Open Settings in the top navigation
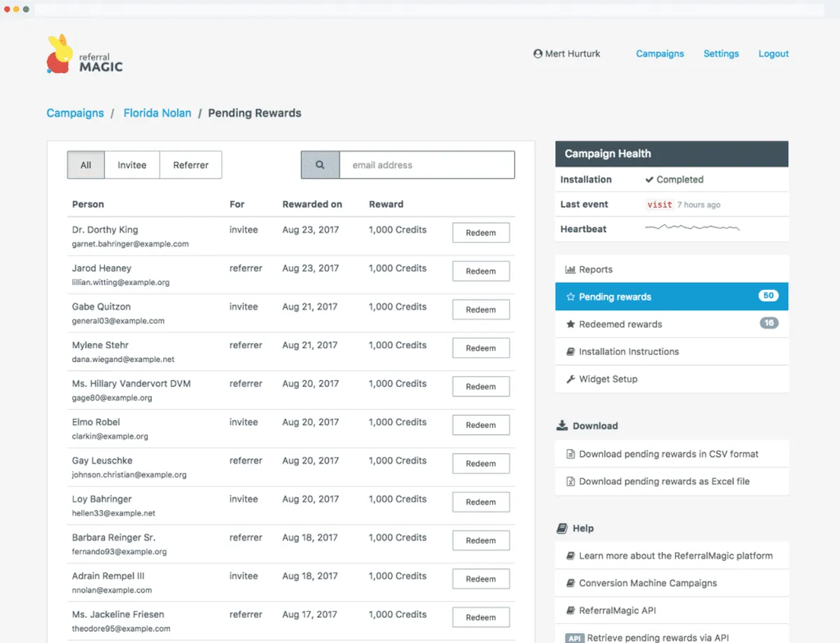The image size is (840, 643). (721, 53)
